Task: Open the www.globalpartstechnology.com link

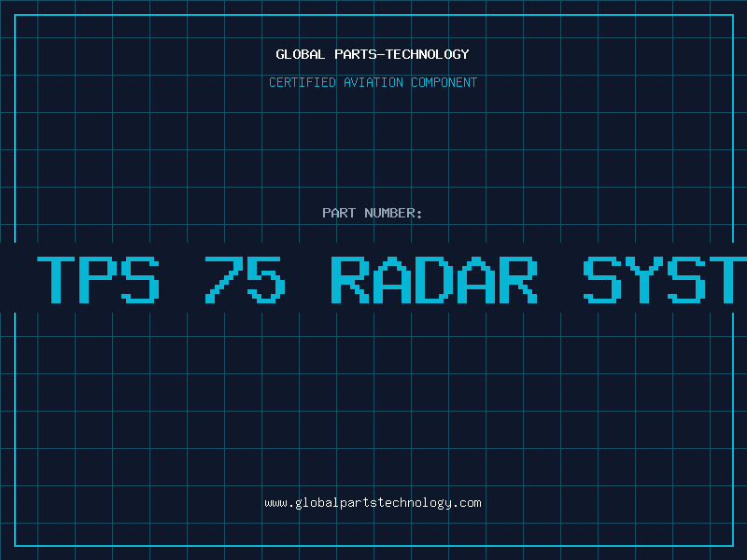Action: click(373, 503)
